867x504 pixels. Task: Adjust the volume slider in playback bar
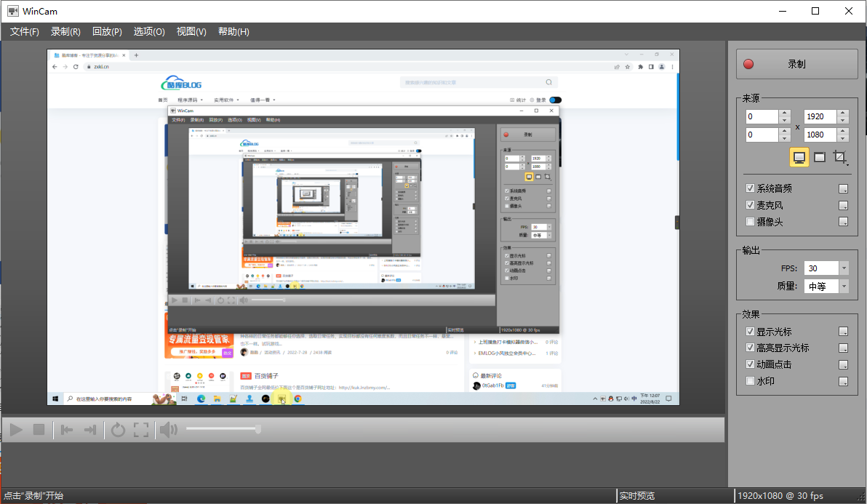coord(222,429)
